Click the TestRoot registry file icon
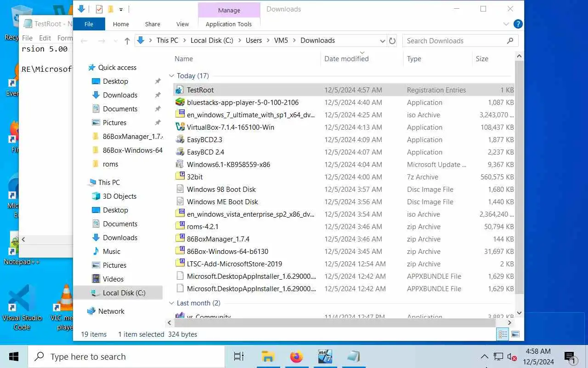 pyautogui.click(x=180, y=90)
